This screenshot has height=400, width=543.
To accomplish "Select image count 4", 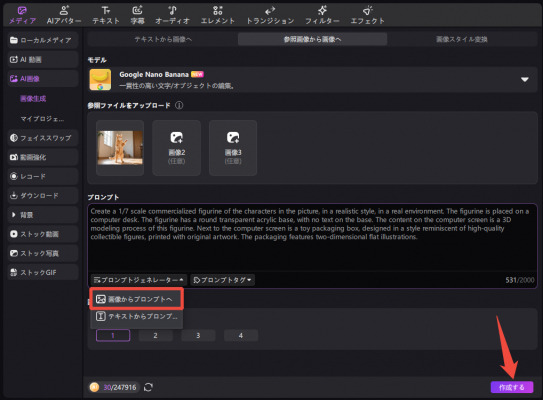I will tap(241, 335).
